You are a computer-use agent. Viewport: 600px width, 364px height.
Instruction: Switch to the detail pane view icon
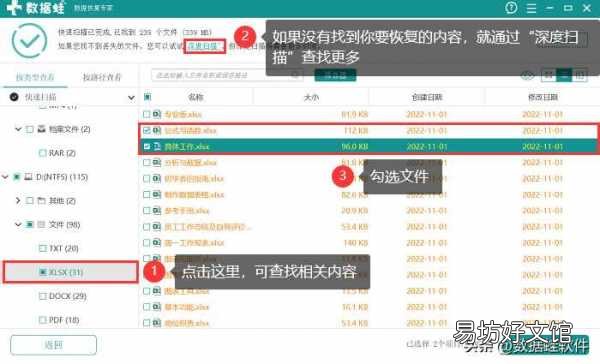pyautogui.click(x=580, y=75)
